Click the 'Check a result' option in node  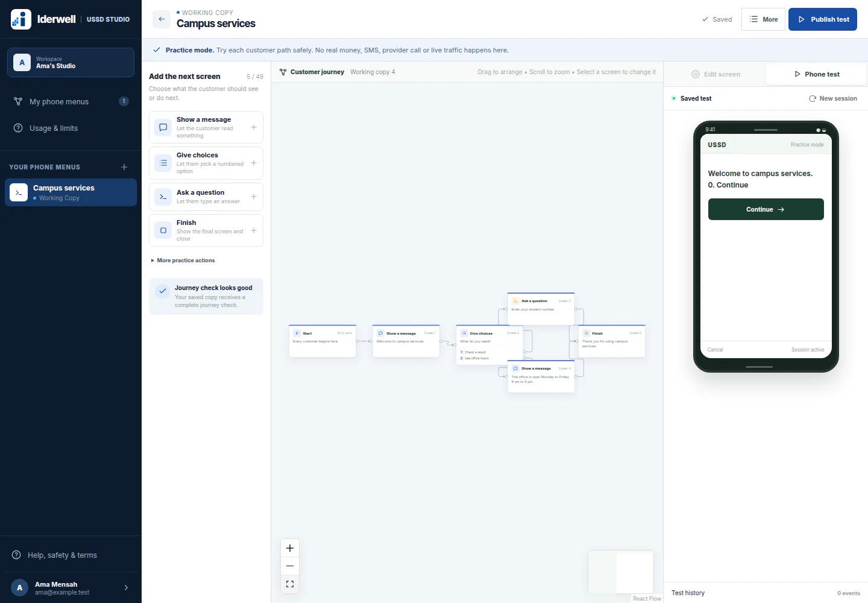point(475,352)
